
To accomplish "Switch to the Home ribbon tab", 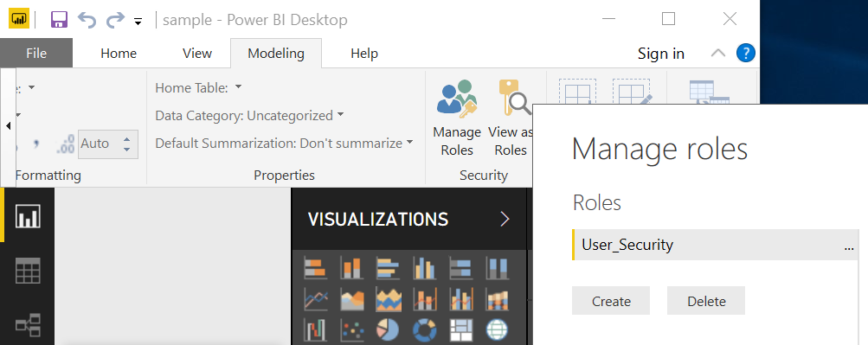I will pos(119,54).
